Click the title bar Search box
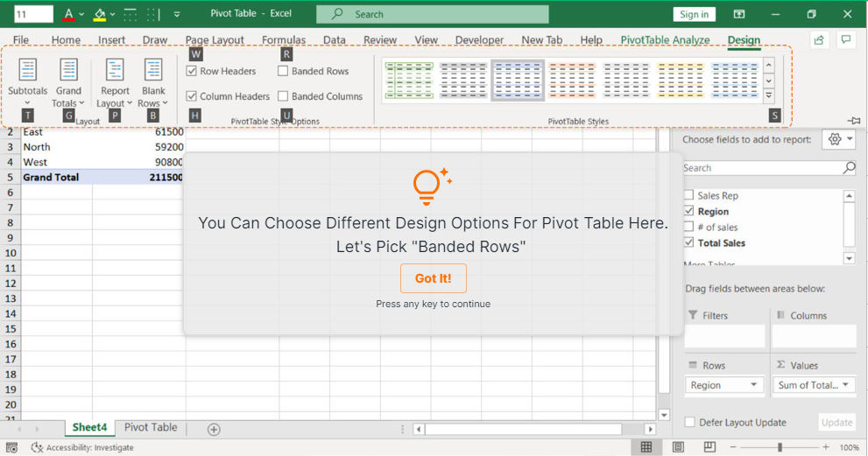Image resolution: width=868 pixels, height=456 pixels. click(x=433, y=14)
